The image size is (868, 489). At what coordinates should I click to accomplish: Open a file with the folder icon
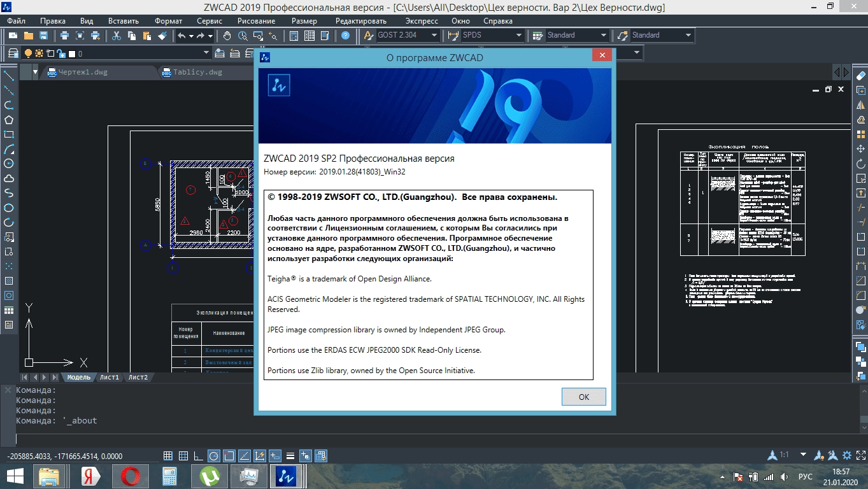point(28,36)
